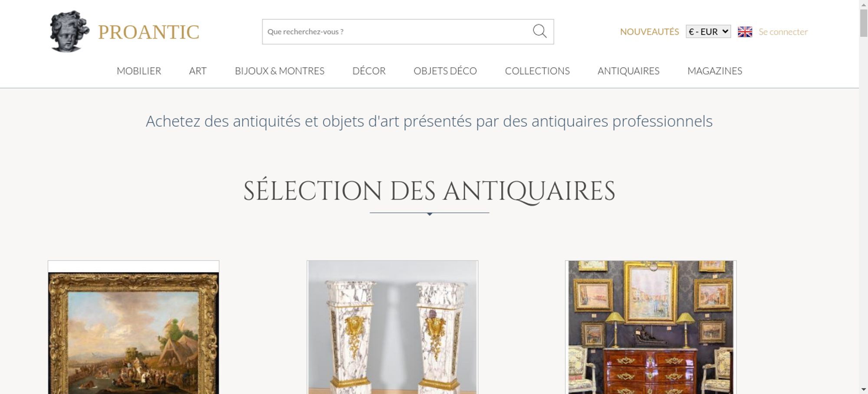Open the ANTIQUAIRES page
The height and width of the screenshot is (394, 868).
[628, 71]
